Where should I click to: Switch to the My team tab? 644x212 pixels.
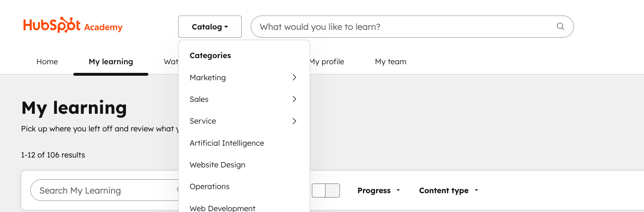point(390,62)
